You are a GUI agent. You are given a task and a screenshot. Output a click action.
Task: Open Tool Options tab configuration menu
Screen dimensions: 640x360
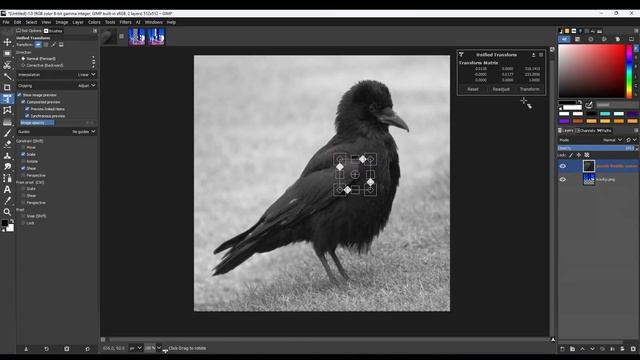95,31
